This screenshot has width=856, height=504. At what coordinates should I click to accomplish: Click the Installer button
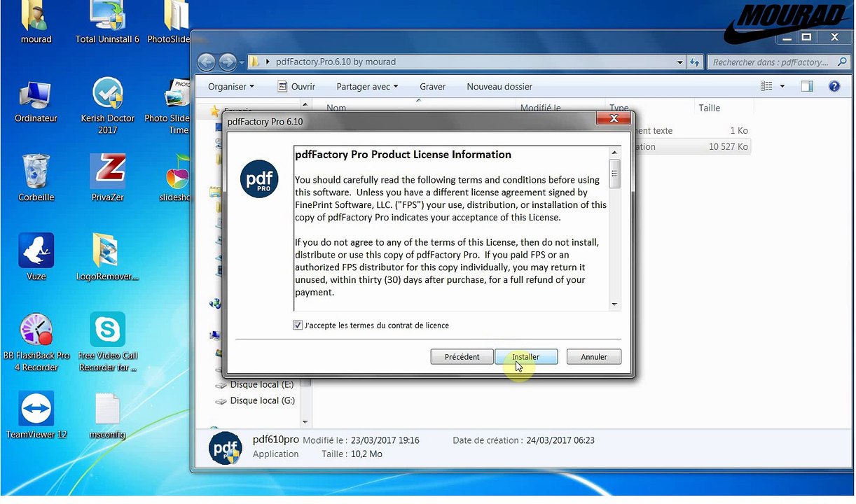tap(526, 356)
